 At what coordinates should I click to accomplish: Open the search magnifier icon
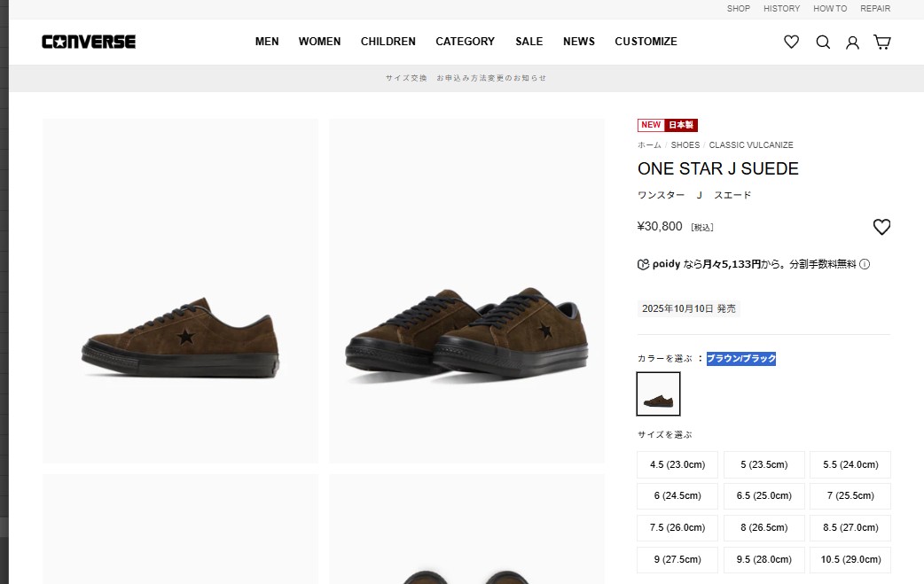(823, 42)
